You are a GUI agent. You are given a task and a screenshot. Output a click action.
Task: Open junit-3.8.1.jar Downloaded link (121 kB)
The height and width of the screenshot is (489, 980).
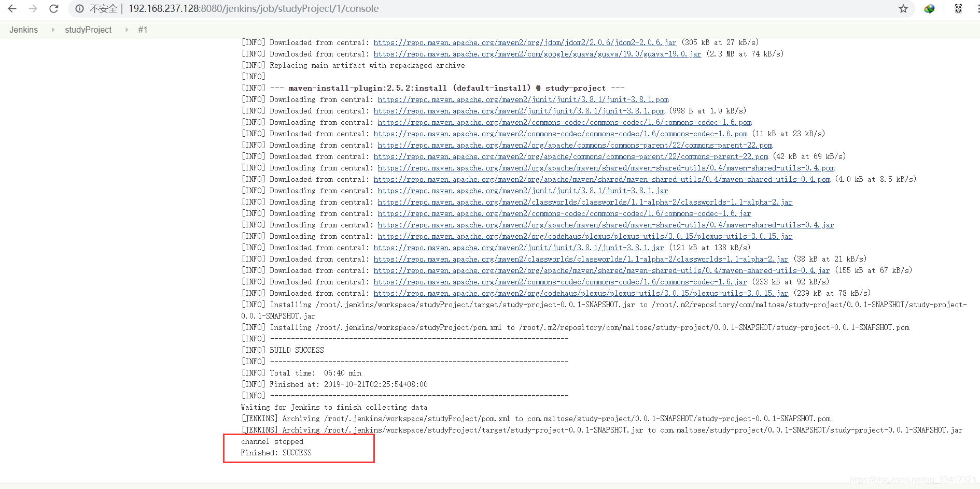(519, 248)
